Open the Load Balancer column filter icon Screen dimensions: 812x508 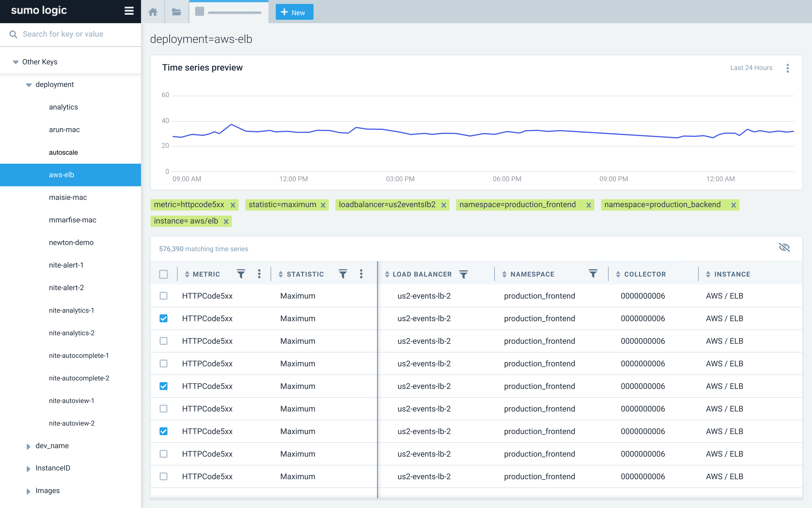(464, 274)
